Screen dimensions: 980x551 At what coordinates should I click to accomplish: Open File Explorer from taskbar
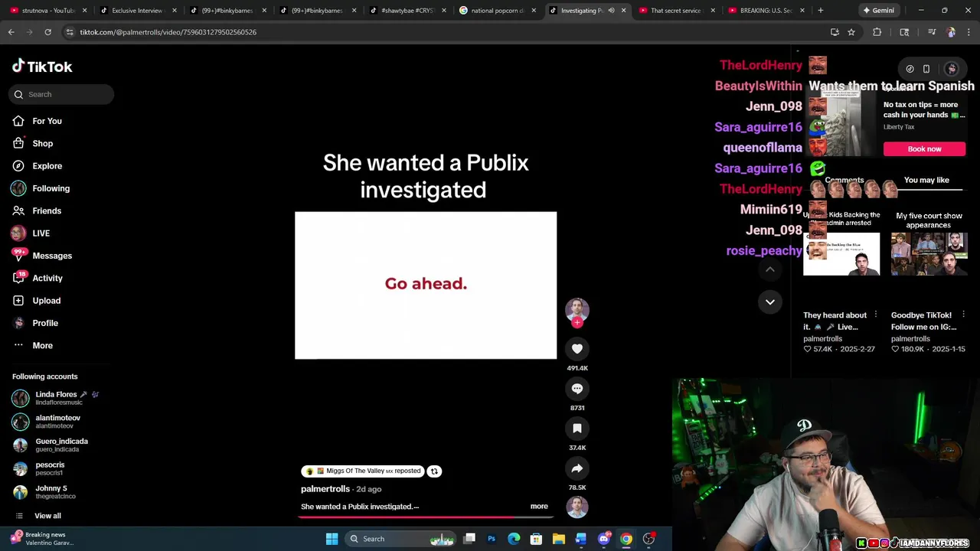click(559, 539)
